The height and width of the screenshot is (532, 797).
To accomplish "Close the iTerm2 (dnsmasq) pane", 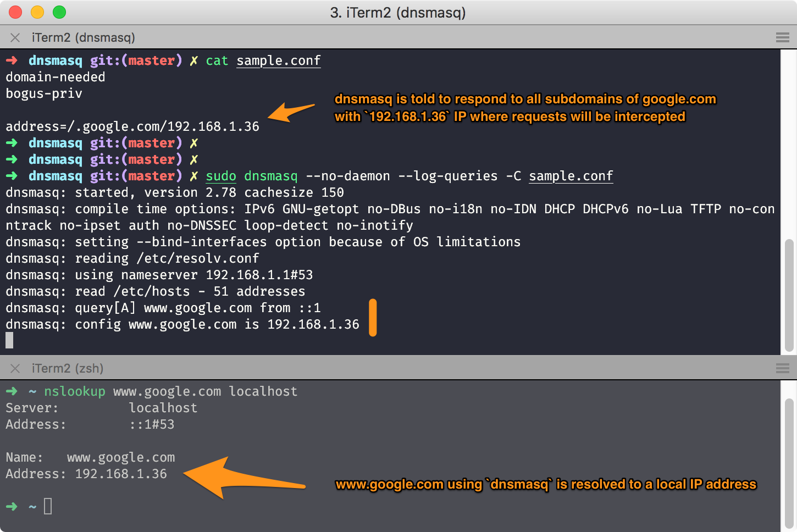I will 15,37.
